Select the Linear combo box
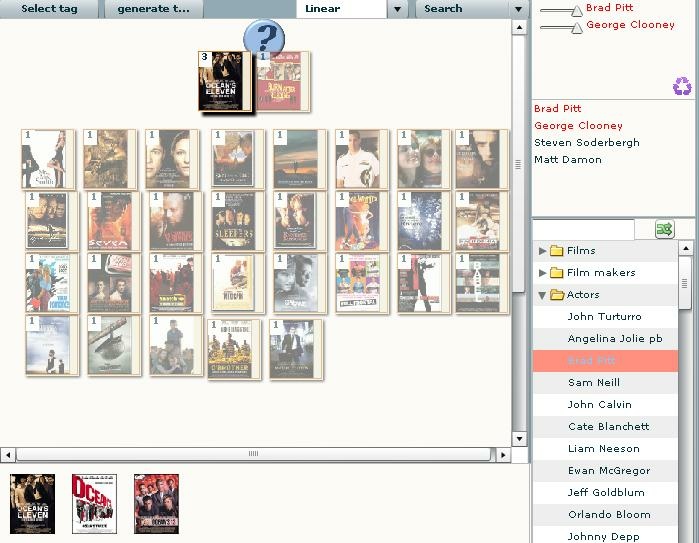 (x=341, y=9)
